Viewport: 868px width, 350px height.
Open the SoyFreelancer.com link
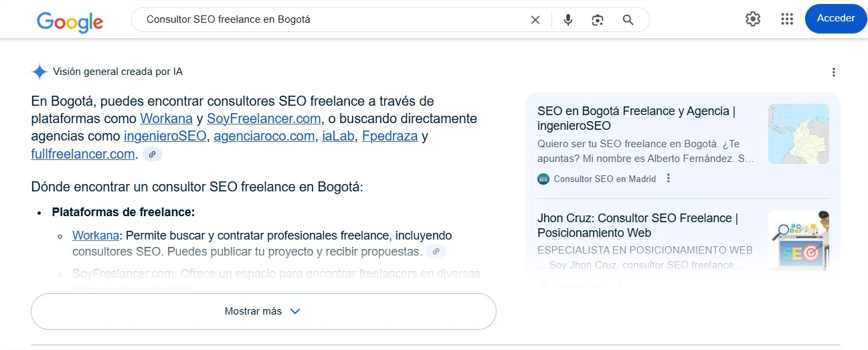click(x=264, y=118)
